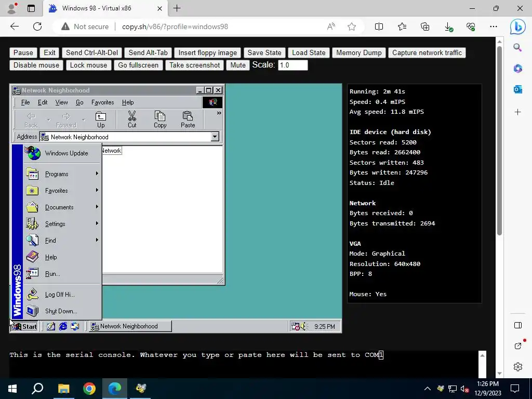Viewport: 532px width, 399px height.
Task: Click Network Neighborhood taskbar button
Action: point(130,326)
